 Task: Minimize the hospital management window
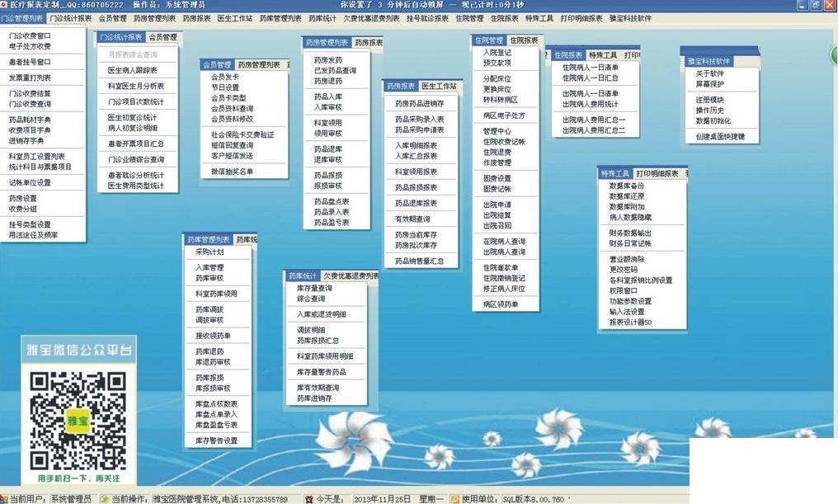802,5
